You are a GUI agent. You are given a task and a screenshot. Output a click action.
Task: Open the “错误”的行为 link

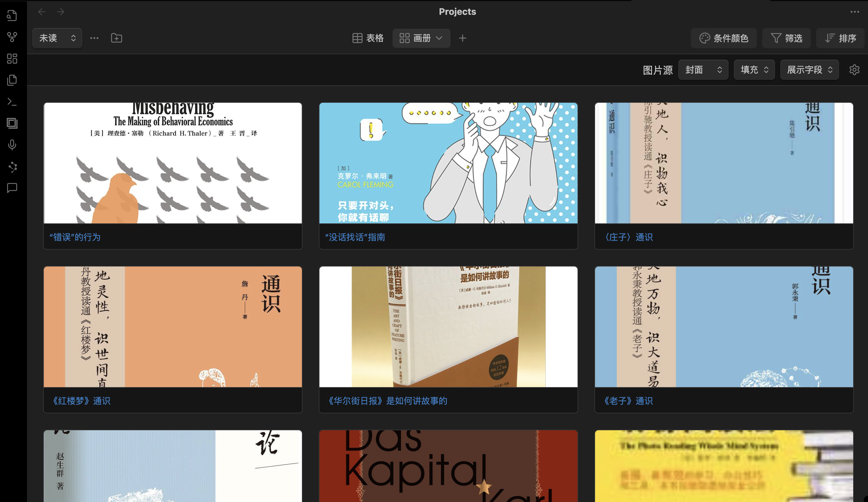pyautogui.click(x=75, y=237)
